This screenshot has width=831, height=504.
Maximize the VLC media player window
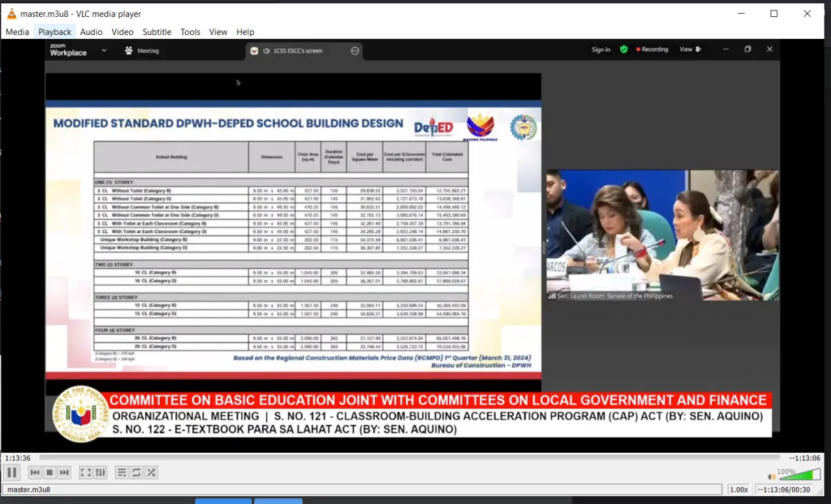774,14
